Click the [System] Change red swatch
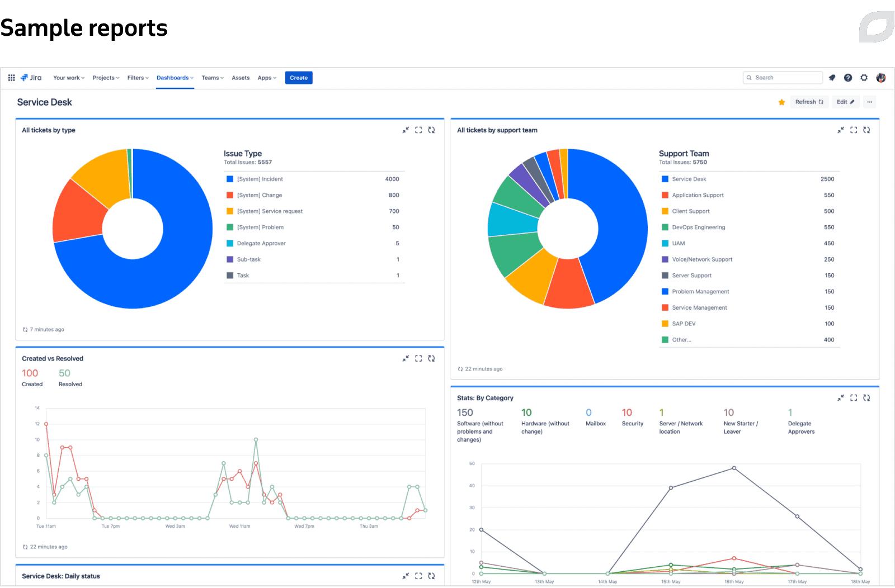This screenshot has width=895, height=588. click(x=229, y=195)
